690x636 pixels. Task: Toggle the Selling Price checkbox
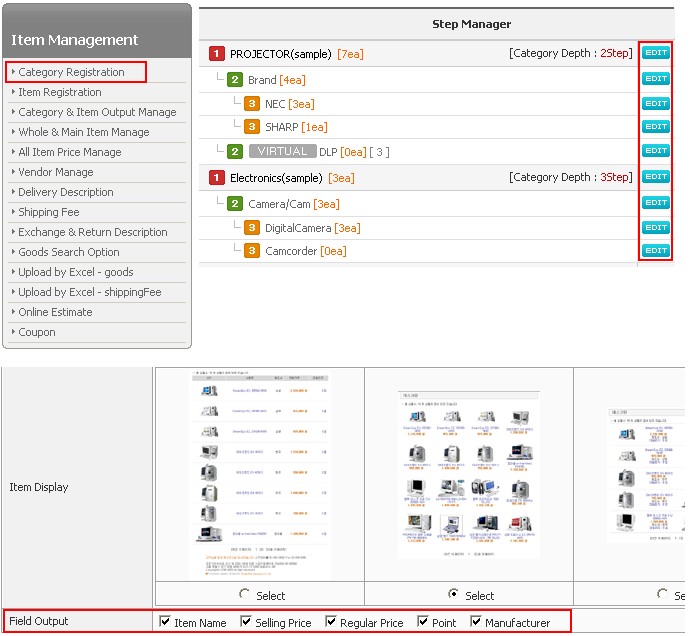click(x=247, y=622)
